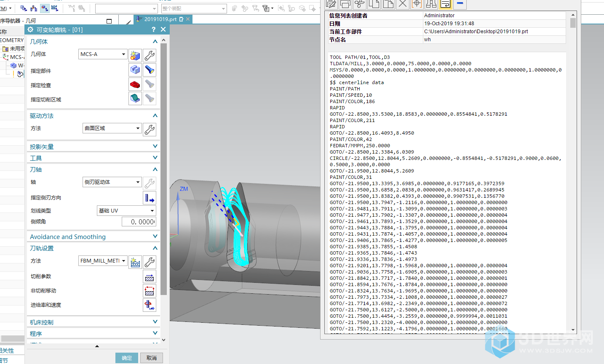
Task: Click the 指定检查 select check geometry icon
Action: click(135, 84)
